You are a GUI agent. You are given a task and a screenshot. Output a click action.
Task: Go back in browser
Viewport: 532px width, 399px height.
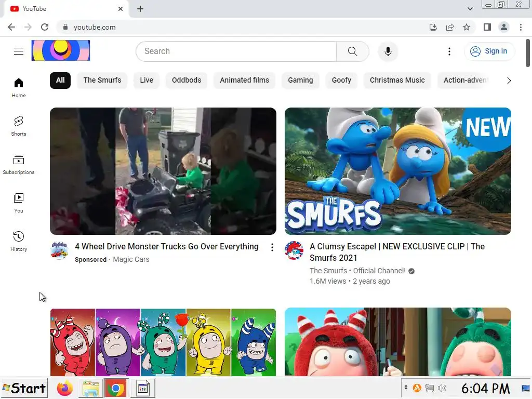[11, 27]
